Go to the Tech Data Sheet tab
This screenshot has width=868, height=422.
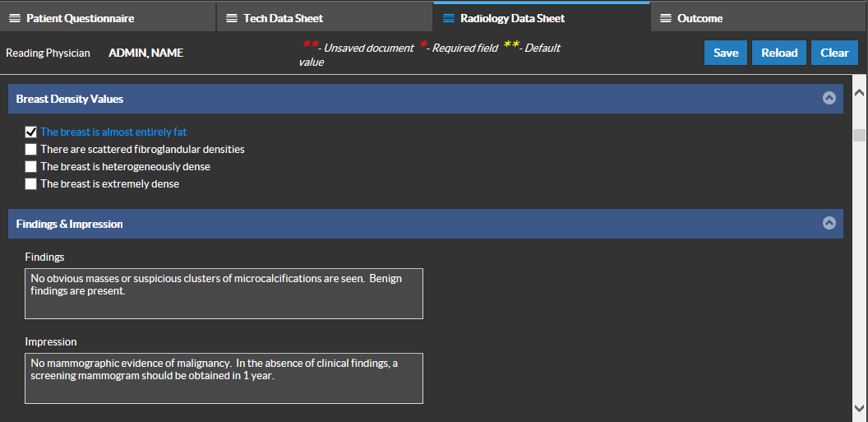tap(283, 18)
